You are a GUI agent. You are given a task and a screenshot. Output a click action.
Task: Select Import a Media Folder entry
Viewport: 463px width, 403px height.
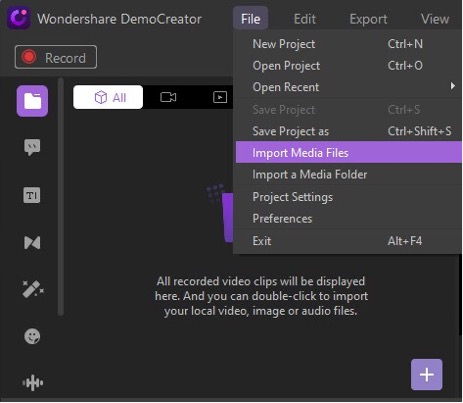click(x=348, y=174)
